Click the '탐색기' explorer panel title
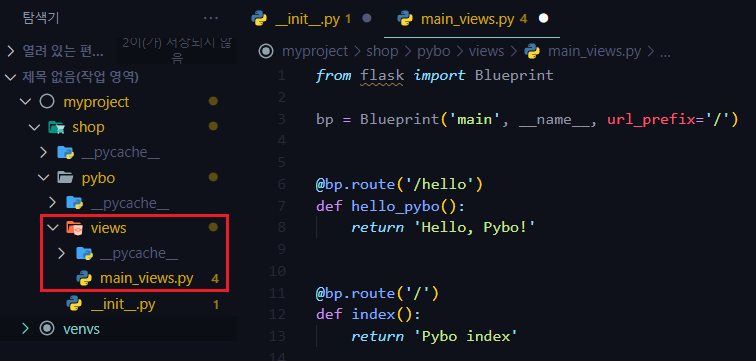This screenshot has width=756, height=361. (x=40, y=18)
